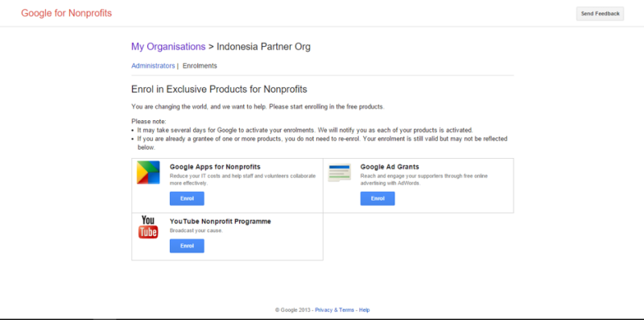644x320 pixels.
Task: Click the 'It may take several days' bullet note
Action: click(x=305, y=130)
